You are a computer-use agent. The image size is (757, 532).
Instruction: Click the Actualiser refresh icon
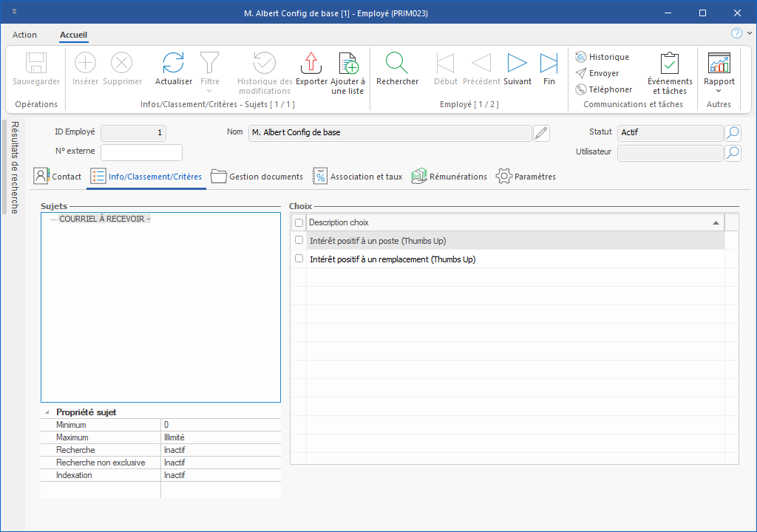click(173, 64)
